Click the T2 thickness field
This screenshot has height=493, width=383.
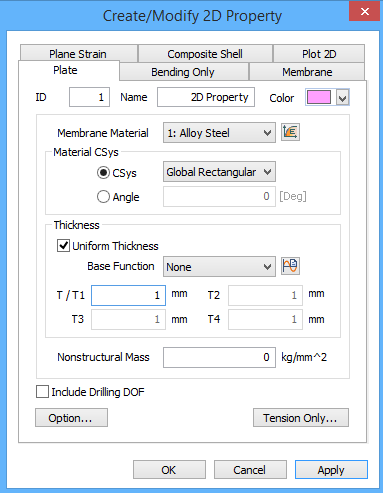coord(265,295)
